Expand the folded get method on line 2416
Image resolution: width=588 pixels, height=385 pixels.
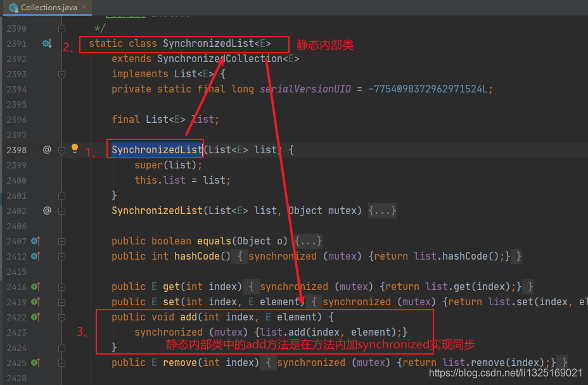62,287
